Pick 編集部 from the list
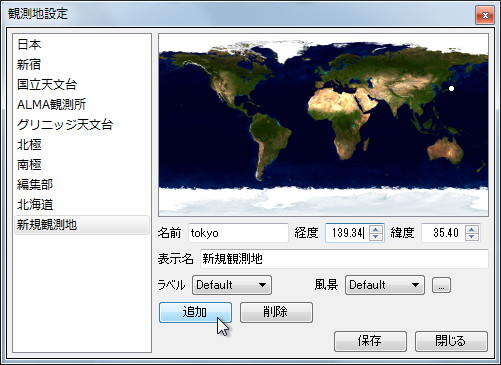The height and width of the screenshot is (365, 501). 82,184
